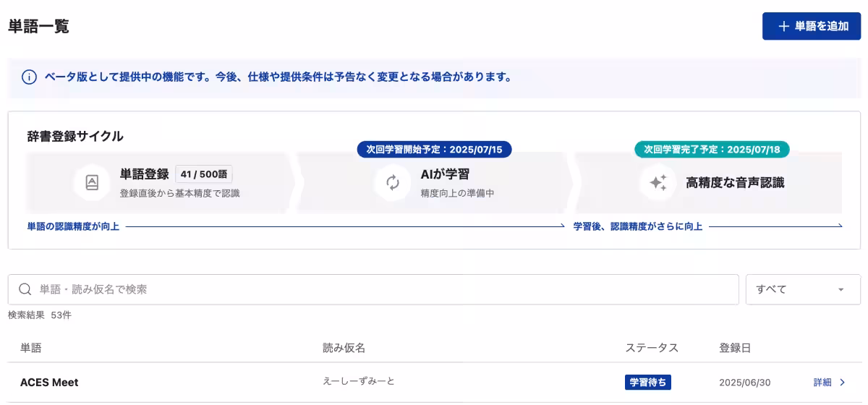Click the 学習待ち status badge
868x405 pixels.
pos(647,382)
